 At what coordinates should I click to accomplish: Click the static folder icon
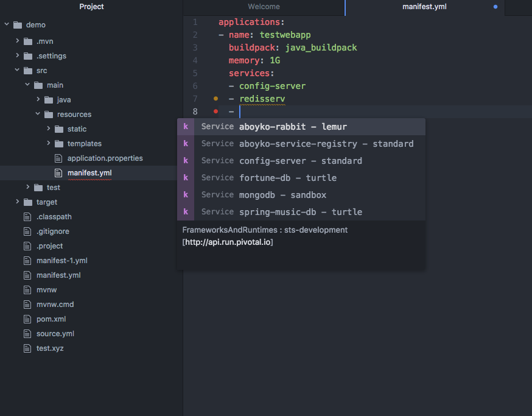coord(59,129)
